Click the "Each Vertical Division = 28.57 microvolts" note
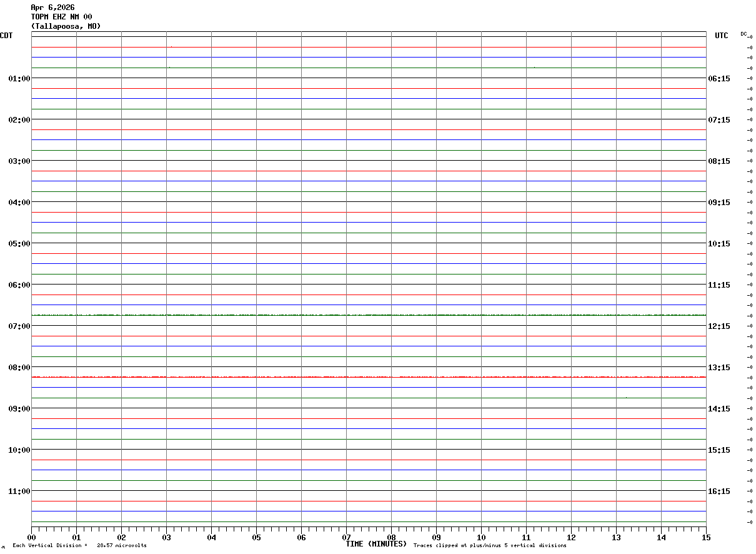This screenshot has width=756, height=554. [79, 546]
